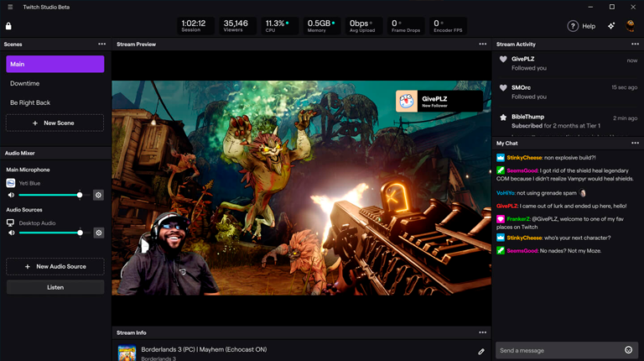Click the Listen button
The width and height of the screenshot is (644, 361).
click(55, 287)
